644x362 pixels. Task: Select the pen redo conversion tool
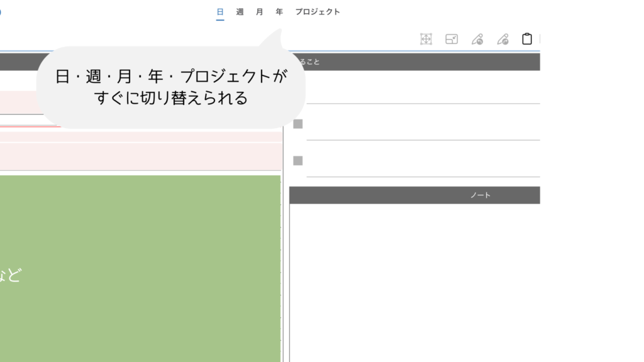[x=502, y=39]
